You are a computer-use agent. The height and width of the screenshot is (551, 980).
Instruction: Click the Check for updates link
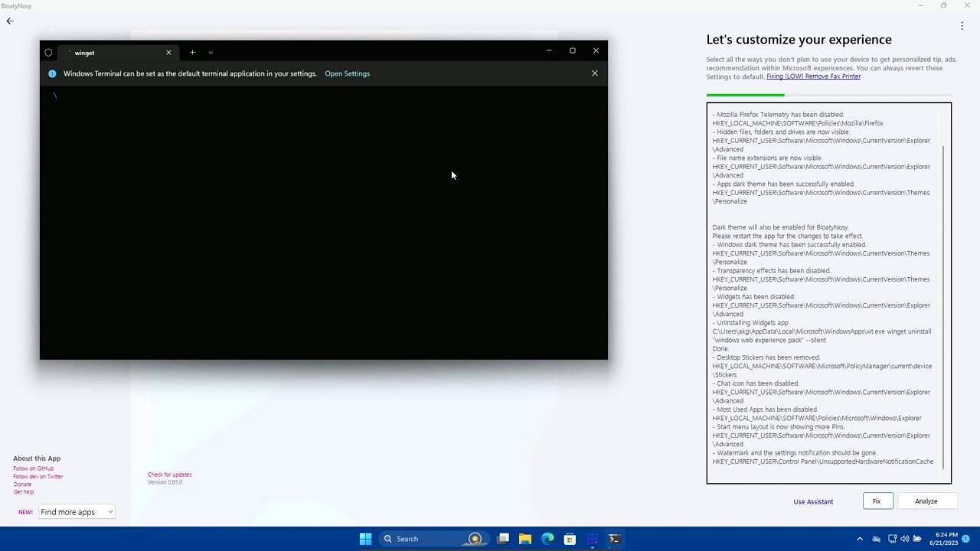169,474
